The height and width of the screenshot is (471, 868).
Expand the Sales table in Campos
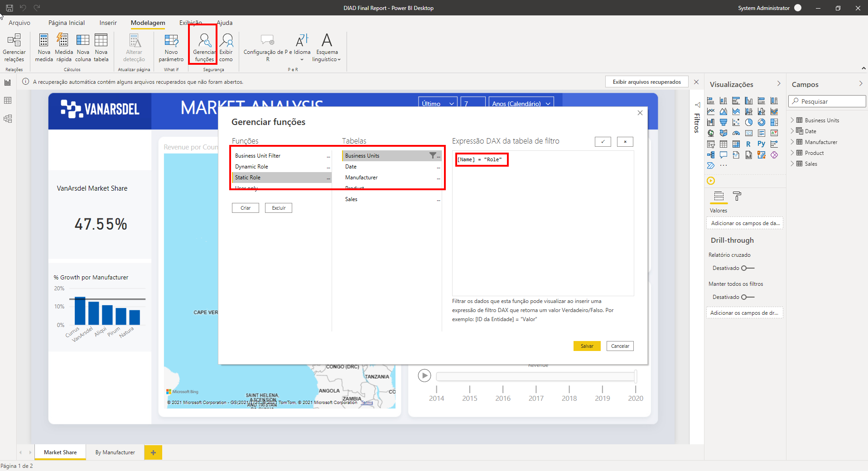click(792, 163)
